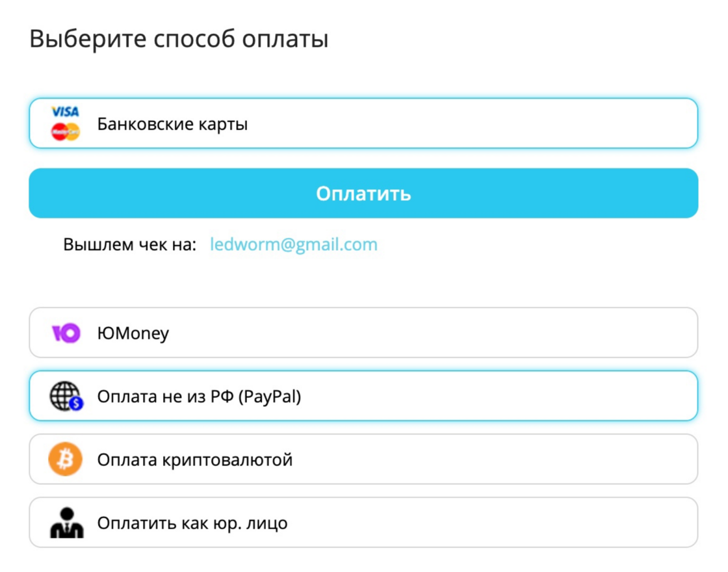Image resolution: width=728 pixels, height=572 pixels.
Task: Click the Оплатить как юр. лицо text label
Action: click(192, 523)
